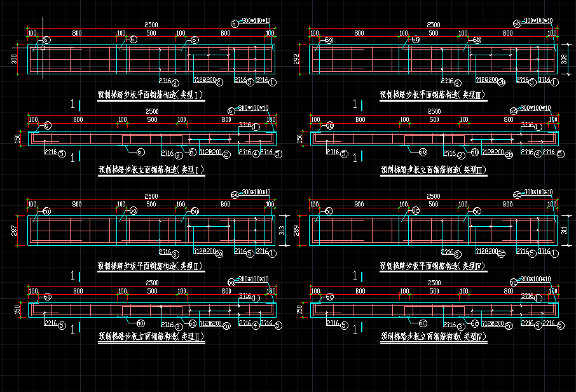The image size is (576, 392).
Task: Click circled callout 3 on the Type I plan
Action: click(175, 83)
